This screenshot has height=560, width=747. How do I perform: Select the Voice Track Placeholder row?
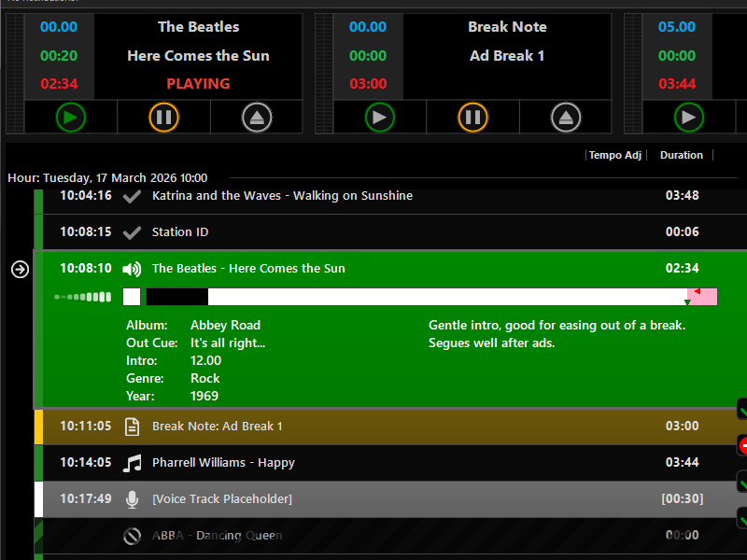[x=390, y=499]
